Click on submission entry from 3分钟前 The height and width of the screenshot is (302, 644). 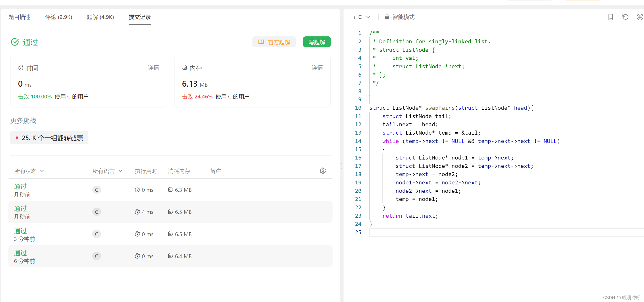click(170, 234)
